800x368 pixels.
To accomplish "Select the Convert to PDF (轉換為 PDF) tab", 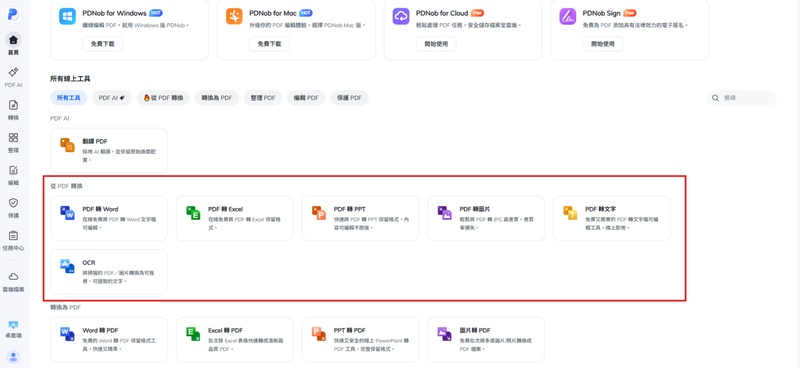I will point(217,98).
